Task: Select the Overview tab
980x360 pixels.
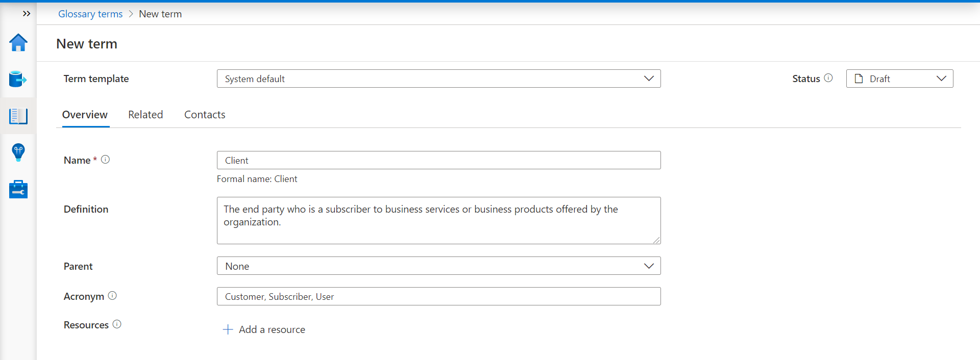Action: pos(85,115)
